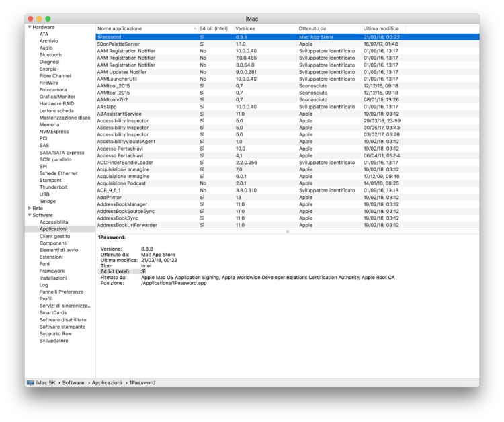Screen dimensions: 504x422
Task: Select Hardware RAID sidebar item
Action: (x=57, y=103)
